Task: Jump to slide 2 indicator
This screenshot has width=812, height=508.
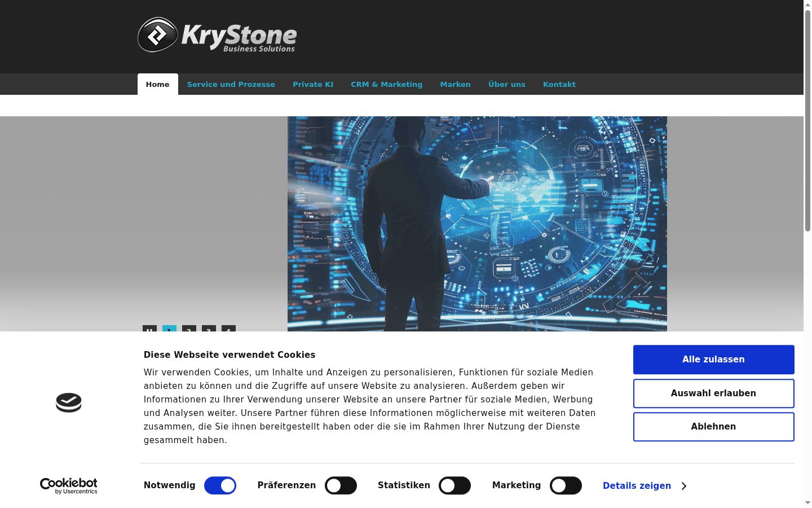Action: coord(189,329)
